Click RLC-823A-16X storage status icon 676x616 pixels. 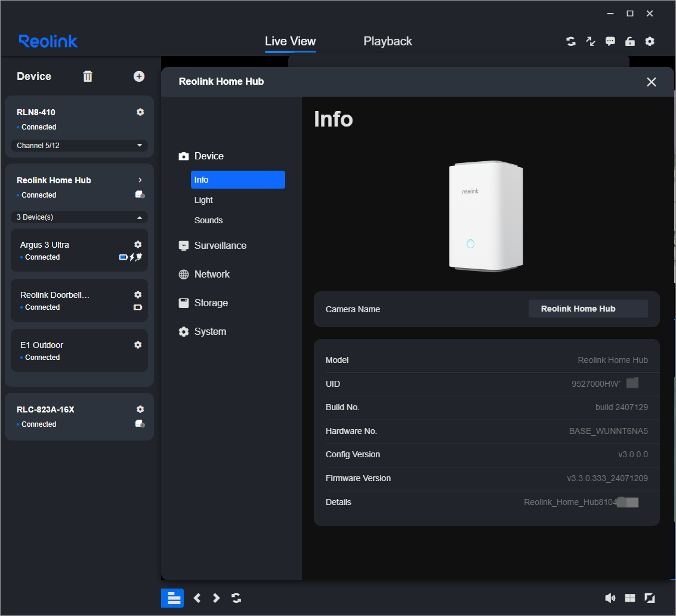[140, 424]
